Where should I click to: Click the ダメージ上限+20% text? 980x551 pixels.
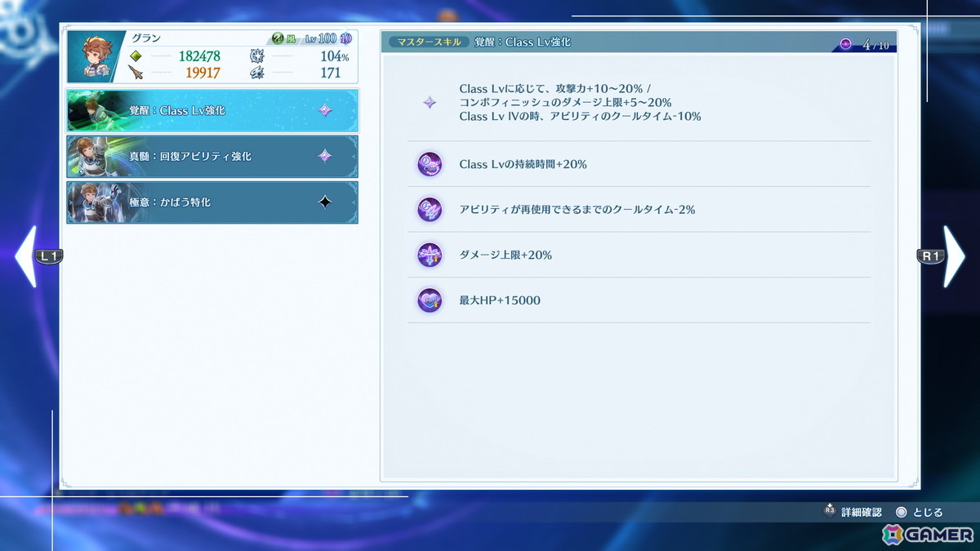[x=506, y=255]
